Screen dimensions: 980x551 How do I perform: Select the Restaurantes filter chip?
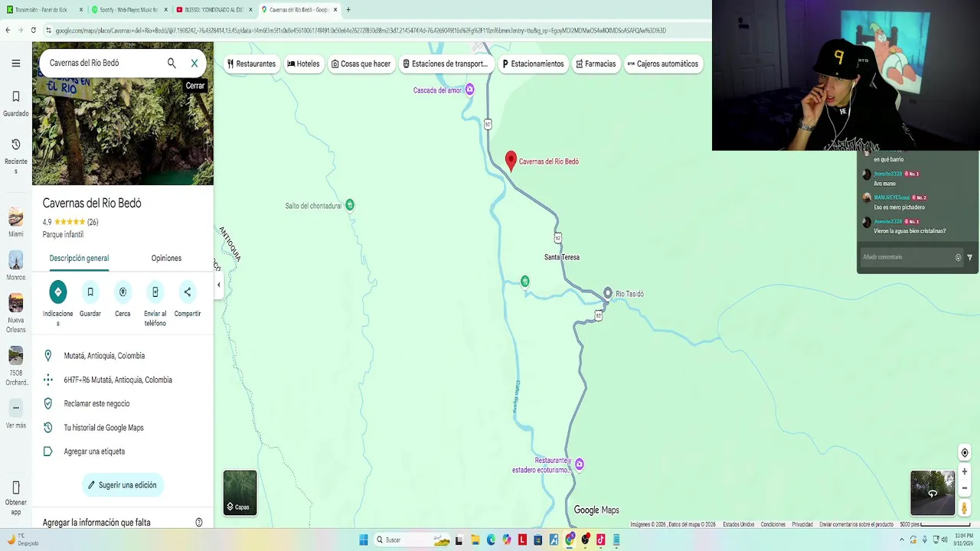251,64
